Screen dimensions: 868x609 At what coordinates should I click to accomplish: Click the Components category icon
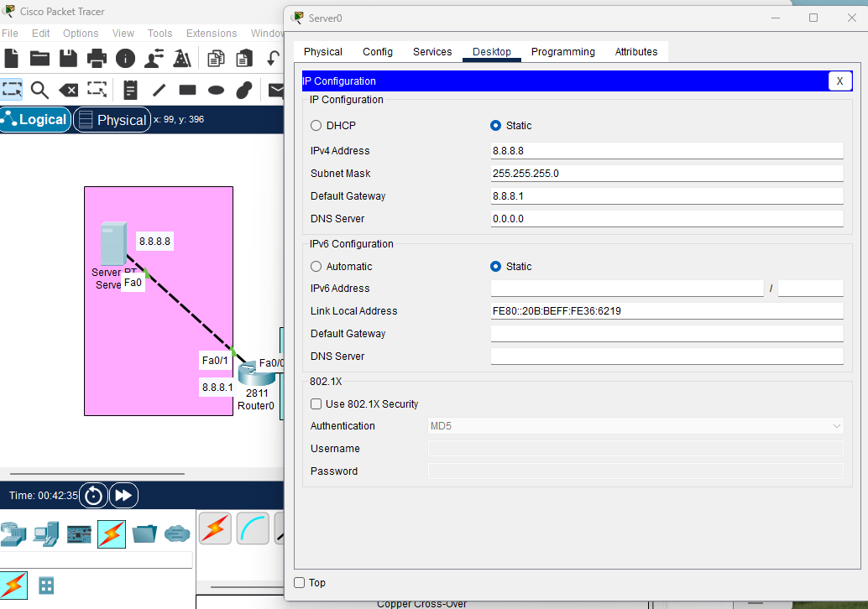pos(79,534)
